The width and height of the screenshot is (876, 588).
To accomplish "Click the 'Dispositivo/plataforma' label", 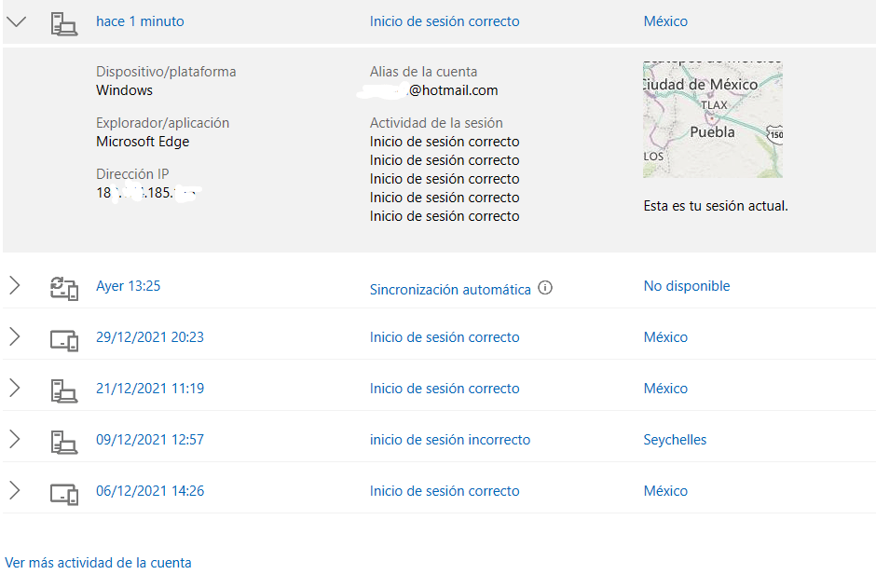I will pyautogui.click(x=166, y=72).
